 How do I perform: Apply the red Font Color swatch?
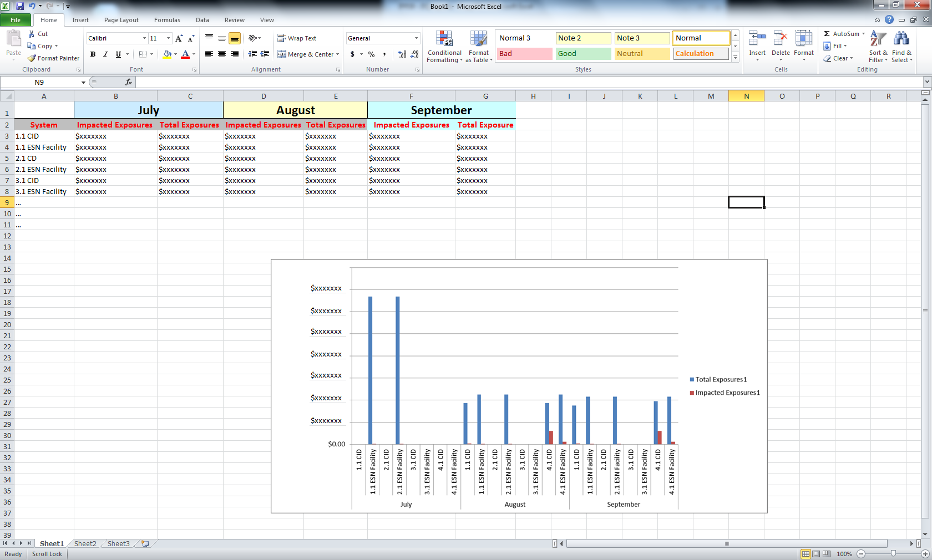tap(185, 54)
